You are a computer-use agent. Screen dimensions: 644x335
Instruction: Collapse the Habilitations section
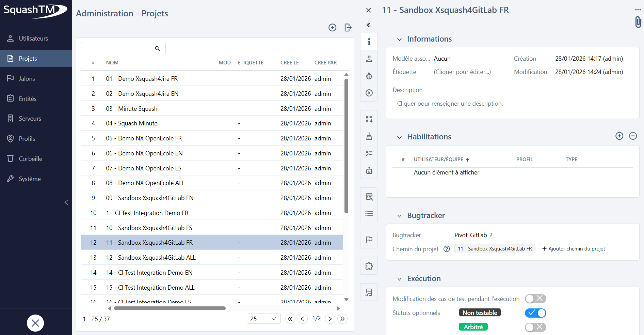(x=400, y=137)
